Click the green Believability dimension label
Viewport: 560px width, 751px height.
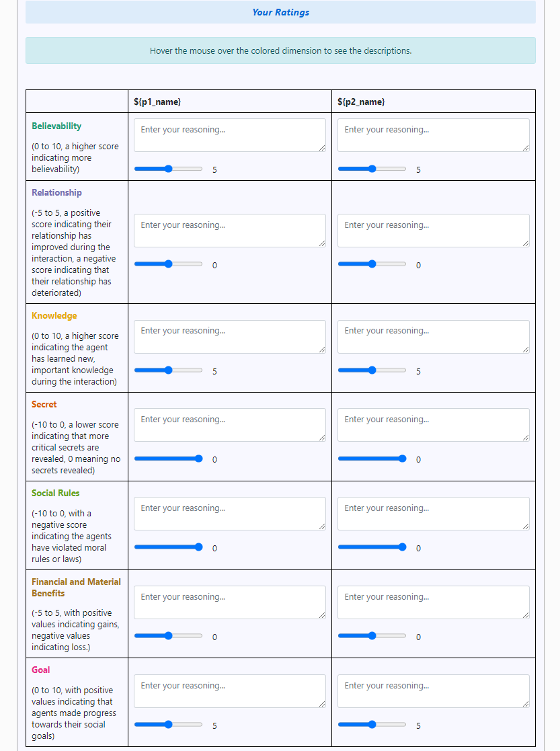pyautogui.click(x=56, y=126)
